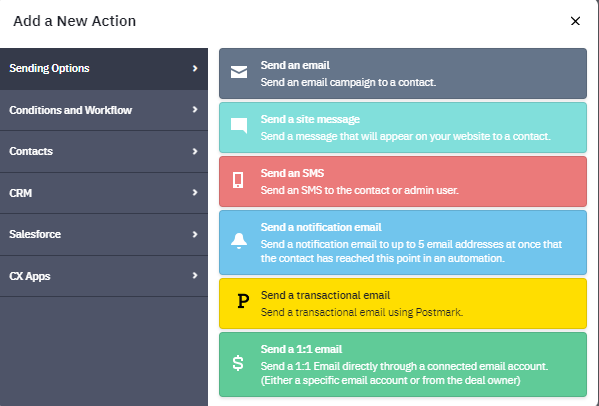The height and width of the screenshot is (406, 599).
Task: Select the Conditions and Workflow menu label
Action: (71, 110)
